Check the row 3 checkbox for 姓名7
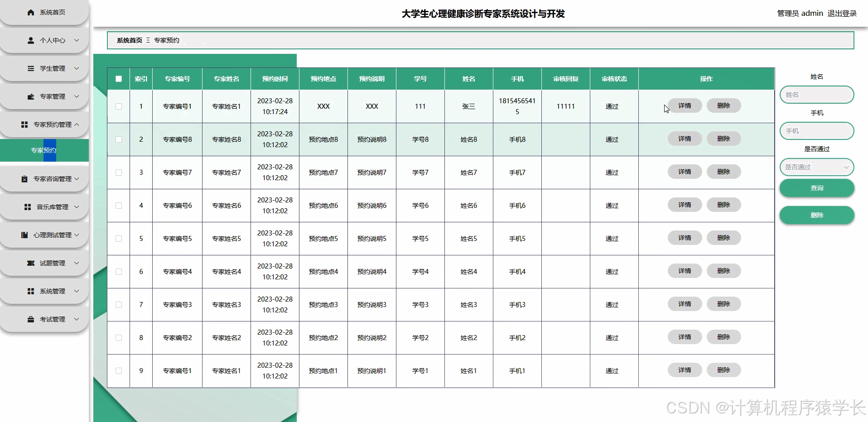This screenshot has width=868, height=422. tap(119, 173)
